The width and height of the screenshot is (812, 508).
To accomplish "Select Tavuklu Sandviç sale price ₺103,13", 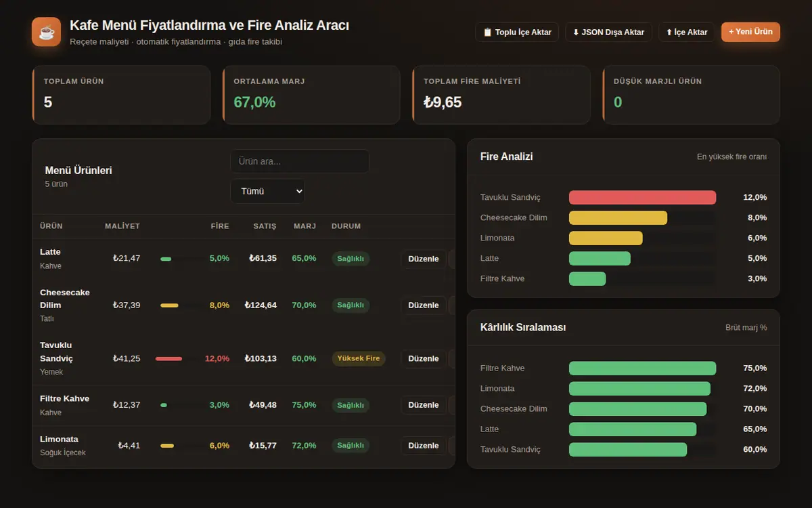I will (x=261, y=358).
